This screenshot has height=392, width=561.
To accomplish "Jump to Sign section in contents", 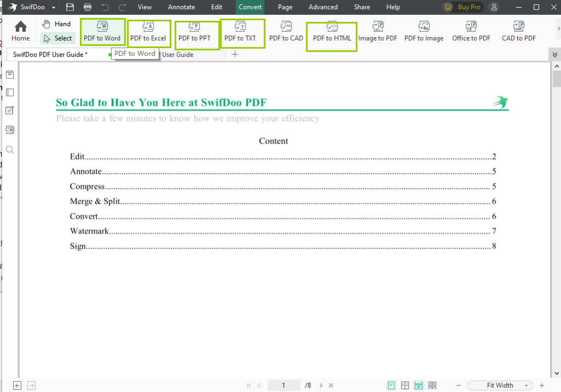I will pyautogui.click(x=283, y=246).
